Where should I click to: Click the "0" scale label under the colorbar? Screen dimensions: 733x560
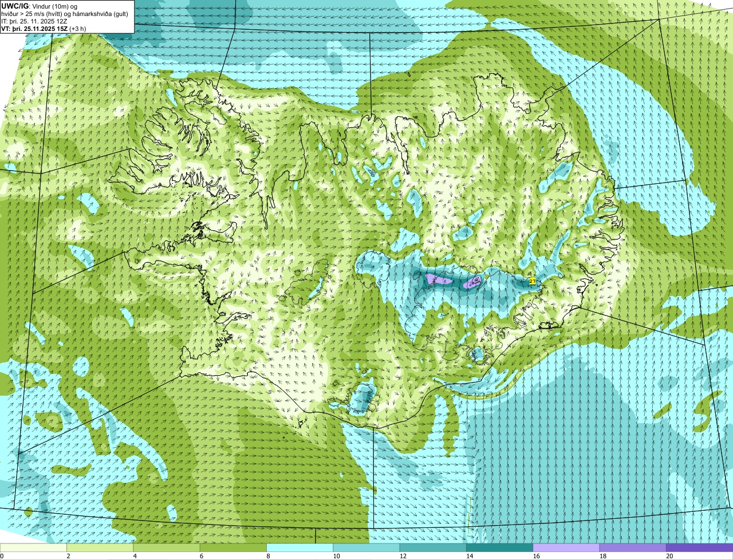coord(2,556)
